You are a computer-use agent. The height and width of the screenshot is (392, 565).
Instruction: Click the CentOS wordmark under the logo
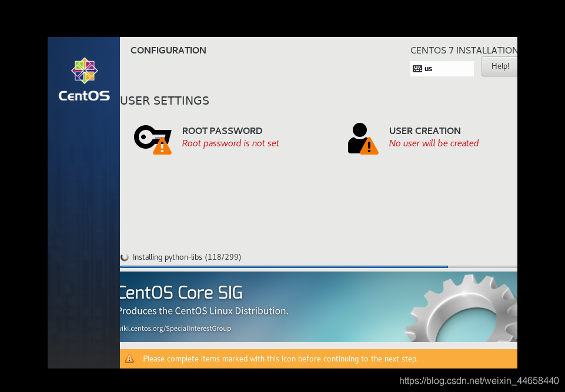[x=84, y=96]
